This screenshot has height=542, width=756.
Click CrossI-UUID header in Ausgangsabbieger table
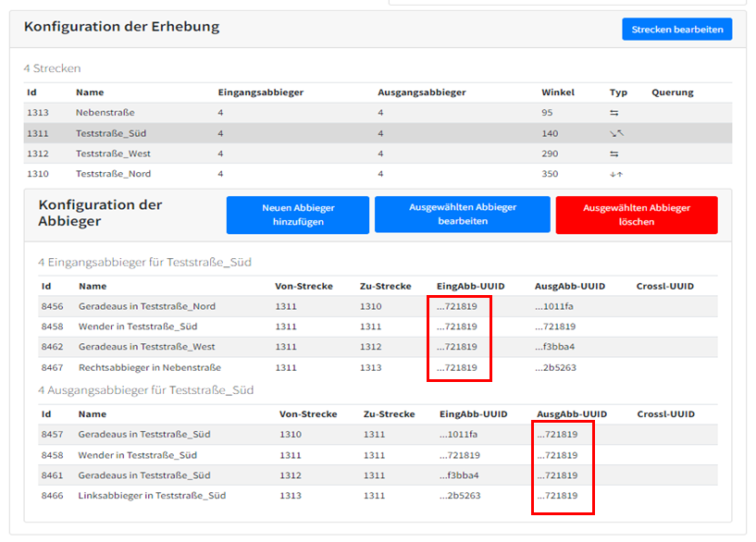point(666,414)
